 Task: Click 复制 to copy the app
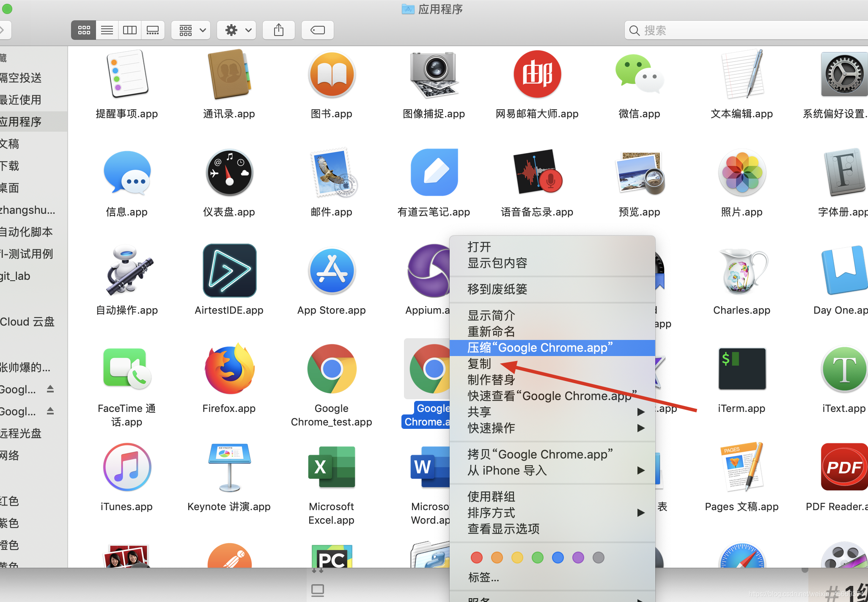tap(480, 364)
